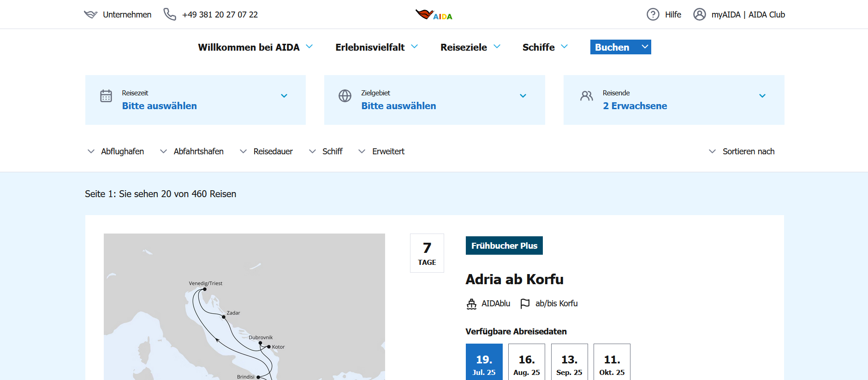Click the AIDA logo

click(x=434, y=15)
